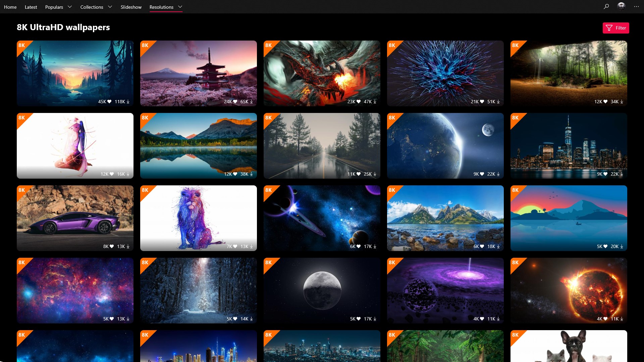Download the New York skyline wallpaper
Image resolution: width=644 pixels, height=362 pixels.
click(x=622, y=174)
